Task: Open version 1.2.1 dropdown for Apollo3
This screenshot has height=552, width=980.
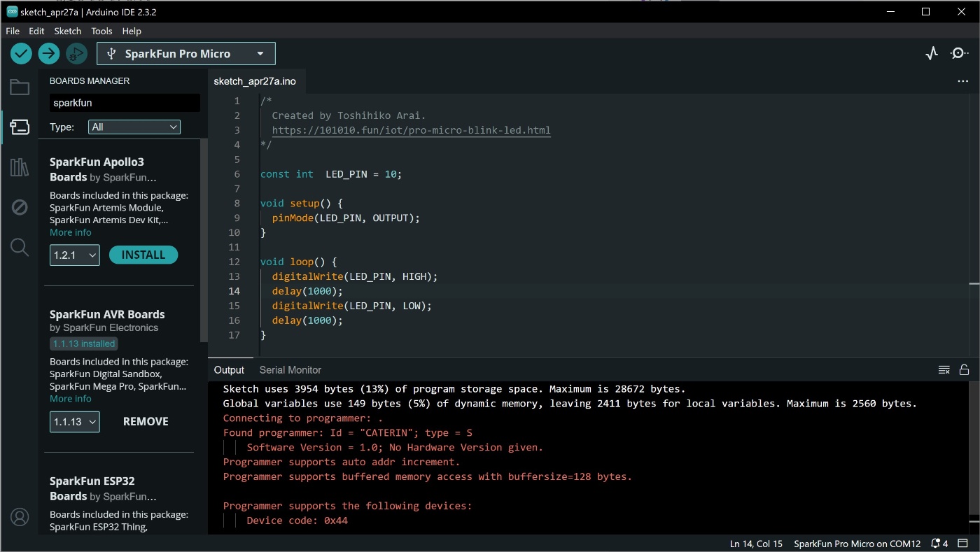Action: click(75, 255)
